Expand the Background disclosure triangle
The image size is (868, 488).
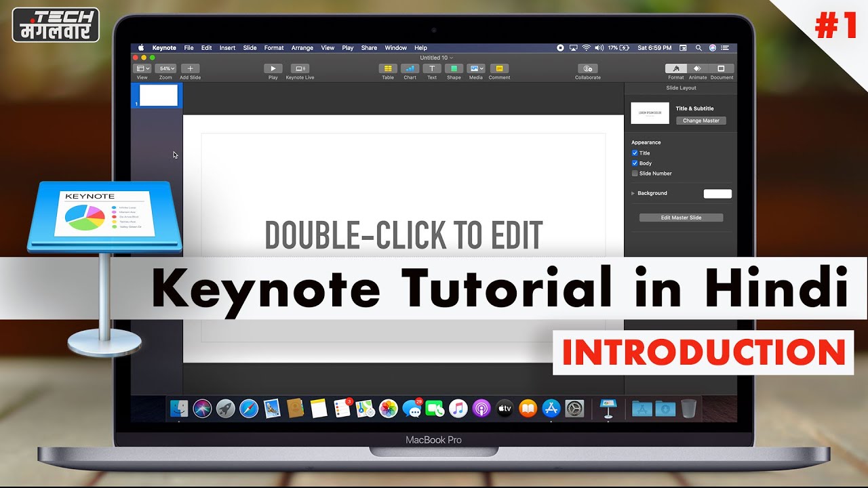tap(633, 193)
